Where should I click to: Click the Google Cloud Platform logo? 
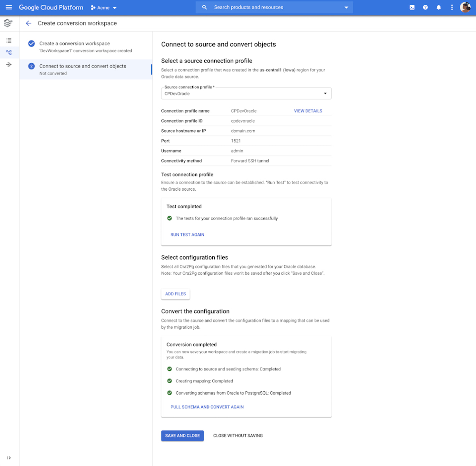tap(51, 7)
